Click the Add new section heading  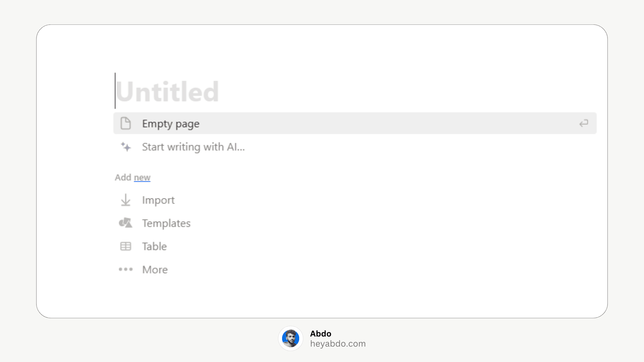(x=132, y=177)
